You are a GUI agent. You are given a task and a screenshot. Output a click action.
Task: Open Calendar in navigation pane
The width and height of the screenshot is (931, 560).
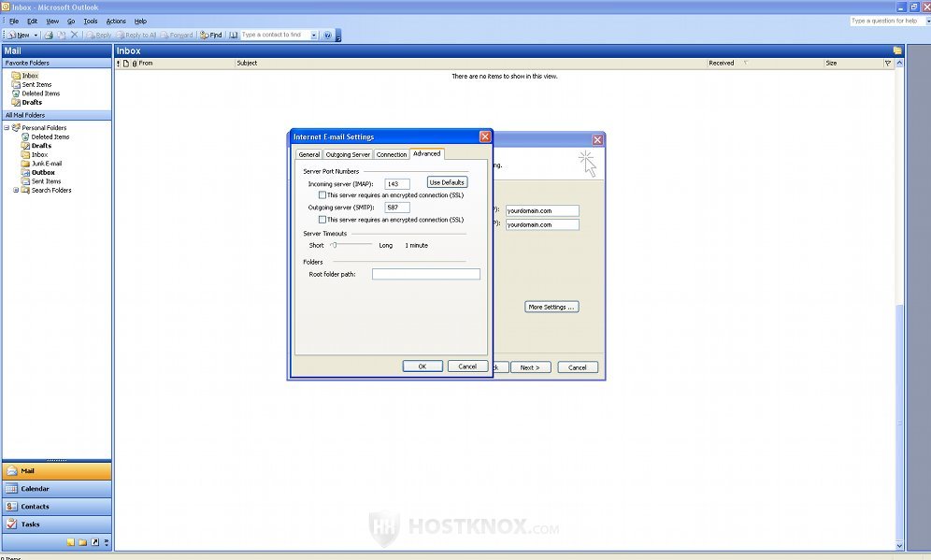pyautogui.click(x=57, y=489)
